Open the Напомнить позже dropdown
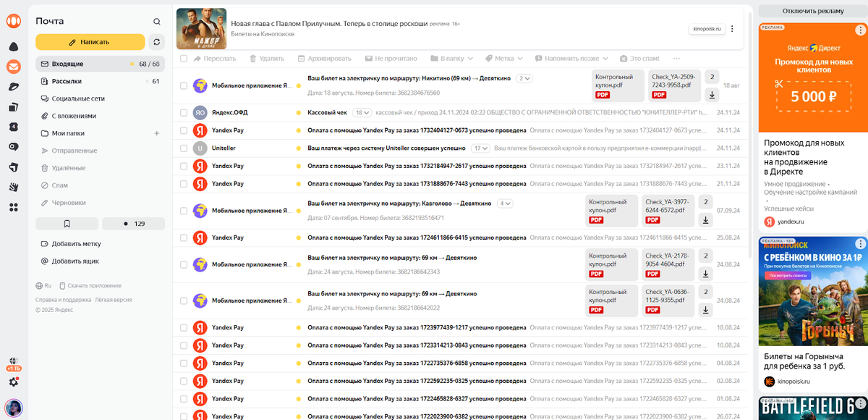 click(x=571, y=58)
